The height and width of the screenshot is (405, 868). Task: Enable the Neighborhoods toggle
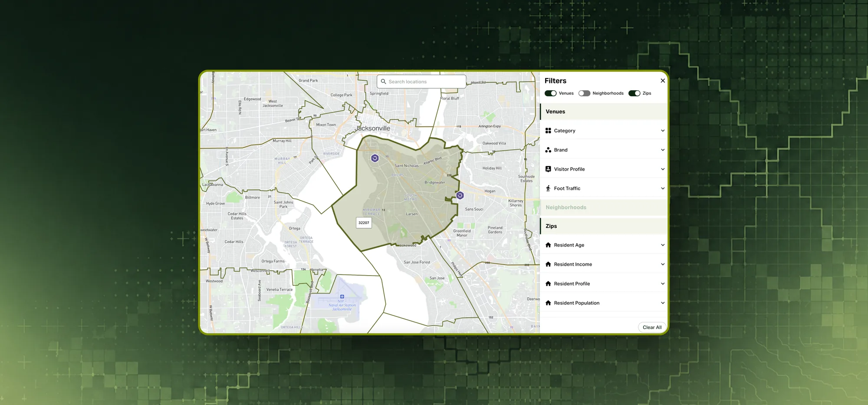[584, 93]
